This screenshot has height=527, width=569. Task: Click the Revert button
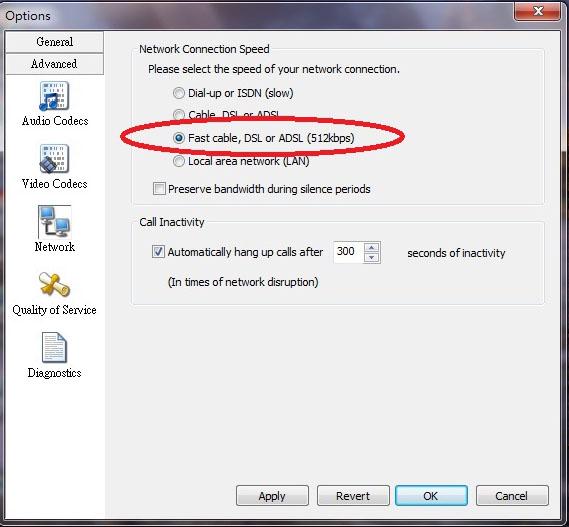pyautogui.click(x=353, y=495)
